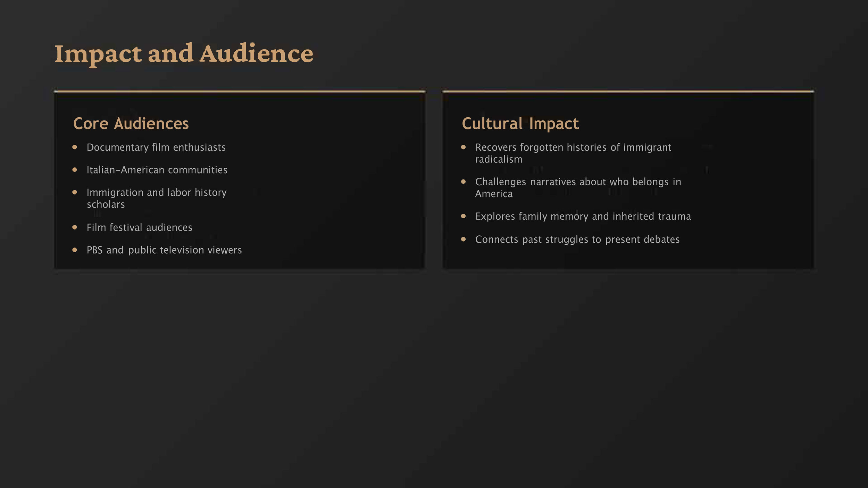Click the Documentary film enthusiasts bullet point
The image size is (868, 488).
pyautogui.click(x=156, y=147)
